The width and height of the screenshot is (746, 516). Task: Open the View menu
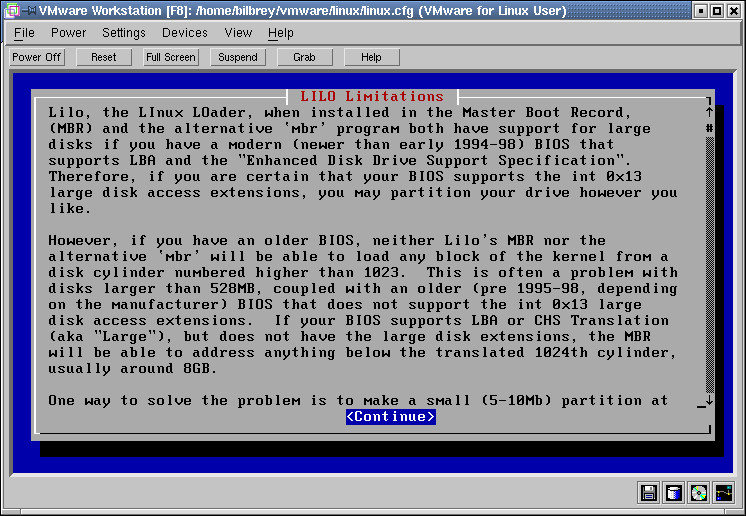[238, 33]
